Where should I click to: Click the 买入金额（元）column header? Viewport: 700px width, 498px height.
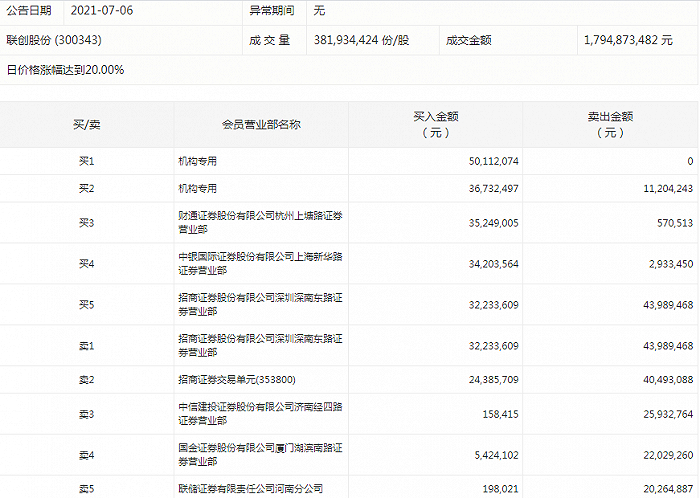point(436,124)
